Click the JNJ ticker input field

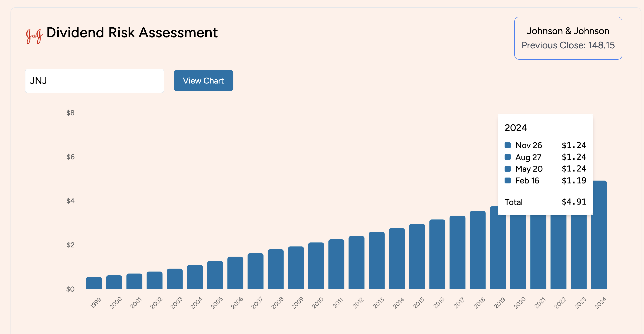(x=95, y=81)
